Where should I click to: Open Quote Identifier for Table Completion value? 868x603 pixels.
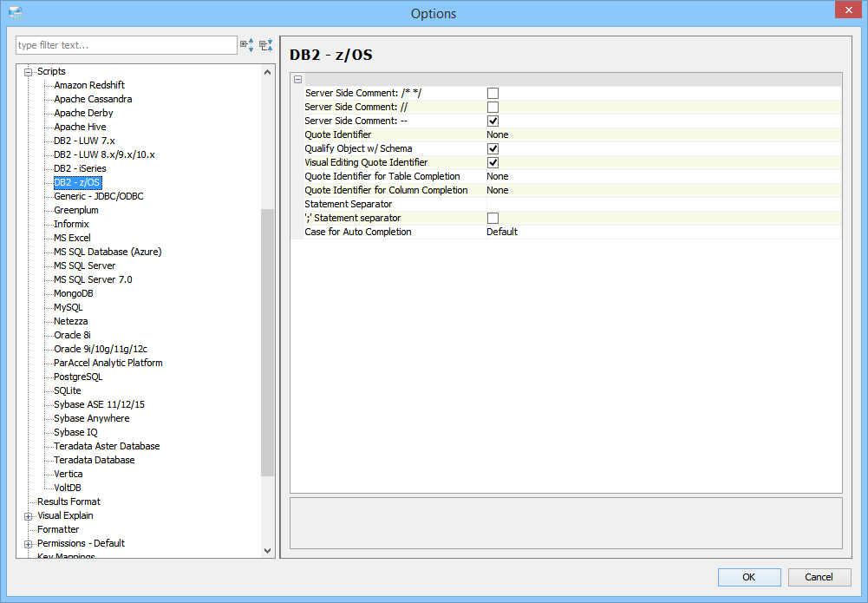click(x=663, y=176)
